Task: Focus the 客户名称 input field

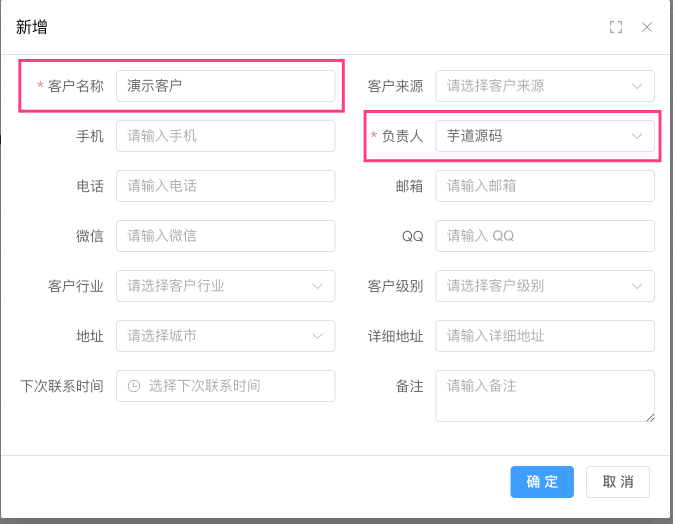Action: (225, 86)
